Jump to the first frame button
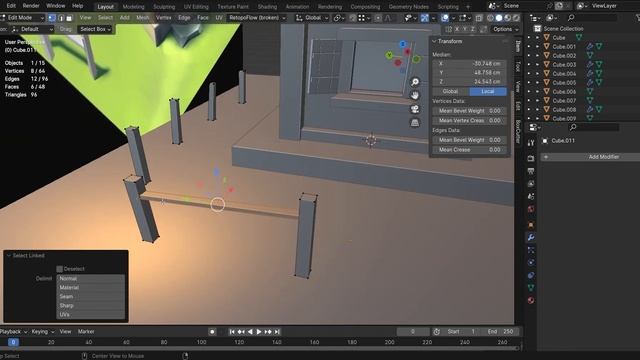This screenshot has height=360, width=640. point(232,332)
